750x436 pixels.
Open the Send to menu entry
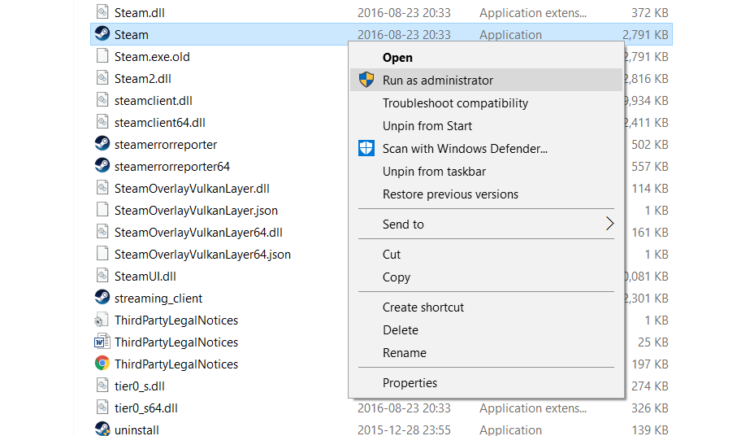486,224
